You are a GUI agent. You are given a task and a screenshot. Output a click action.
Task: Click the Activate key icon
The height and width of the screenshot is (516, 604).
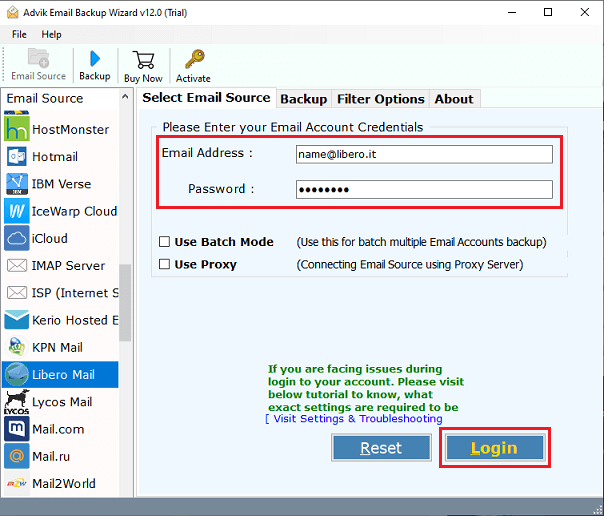[195, 59]
